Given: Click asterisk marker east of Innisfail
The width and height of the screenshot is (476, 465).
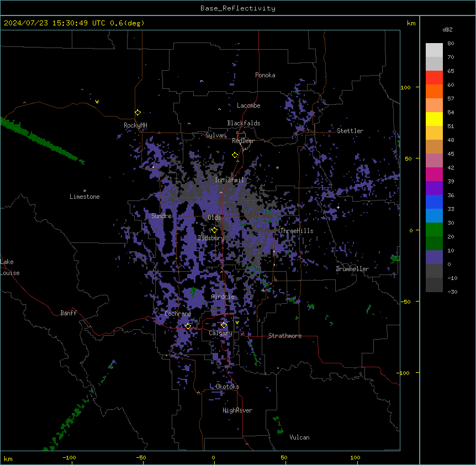Looking at the screenshot, I should click(x=277, y=167).
